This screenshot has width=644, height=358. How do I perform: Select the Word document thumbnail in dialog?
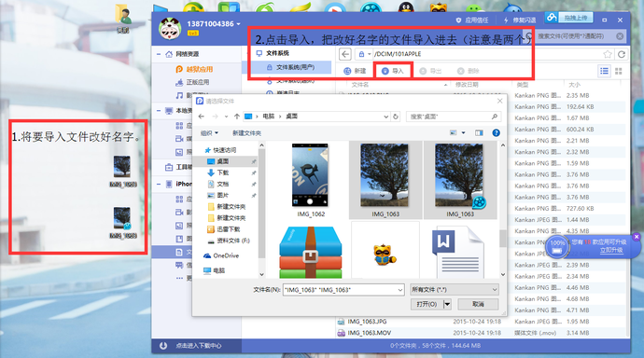click(x=457, y=253)
